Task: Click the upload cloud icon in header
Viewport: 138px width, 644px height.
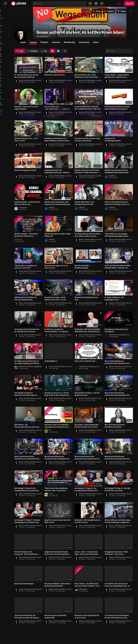Action: click(90, 3)
